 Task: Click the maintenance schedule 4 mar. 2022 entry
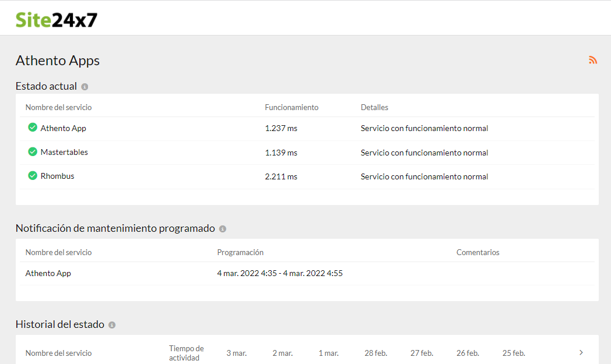(x=280, y=273)
